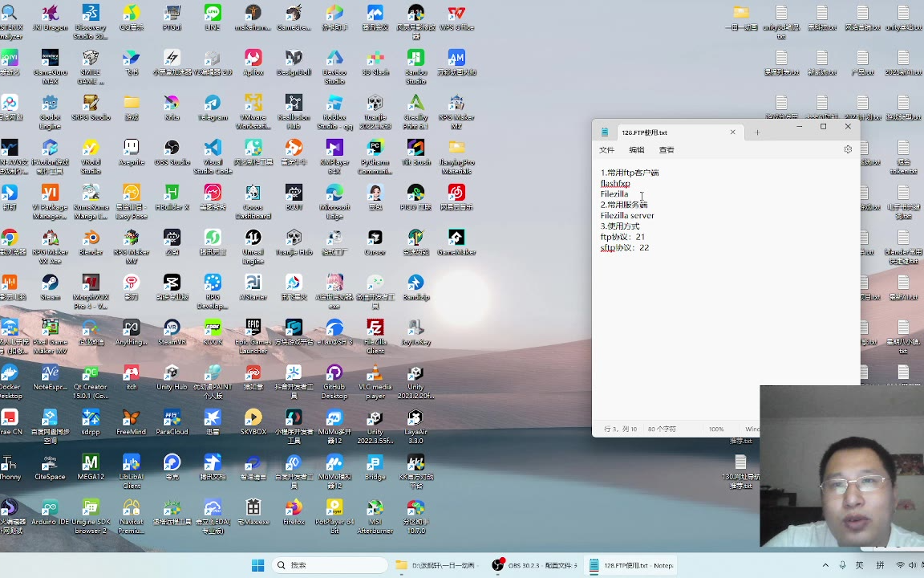The image size is (924, 578).
Task: Click the taskbar search box
Action: click(x=330, y=565)
